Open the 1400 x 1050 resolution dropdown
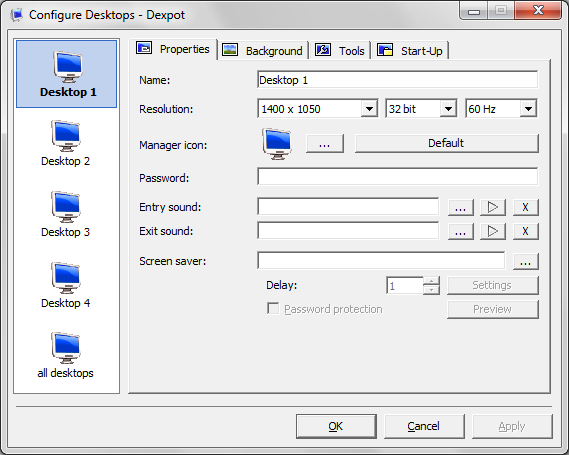The image size is (569, 455). tap(369, 108)
